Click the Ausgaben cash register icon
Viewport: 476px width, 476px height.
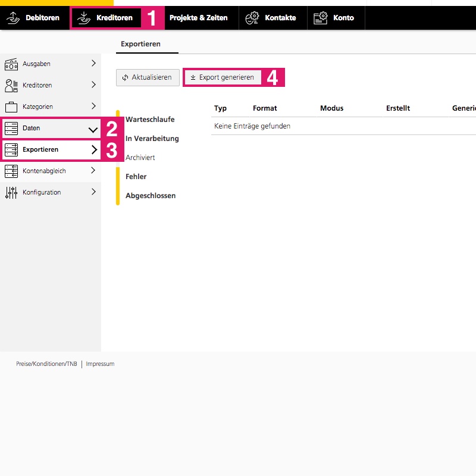[11, 64]
